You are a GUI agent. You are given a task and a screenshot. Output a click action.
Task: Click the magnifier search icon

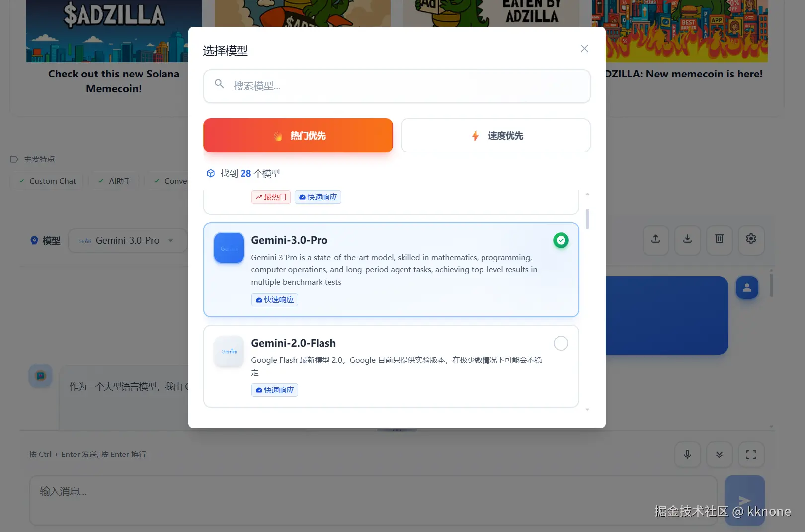[x=219, y=84]
